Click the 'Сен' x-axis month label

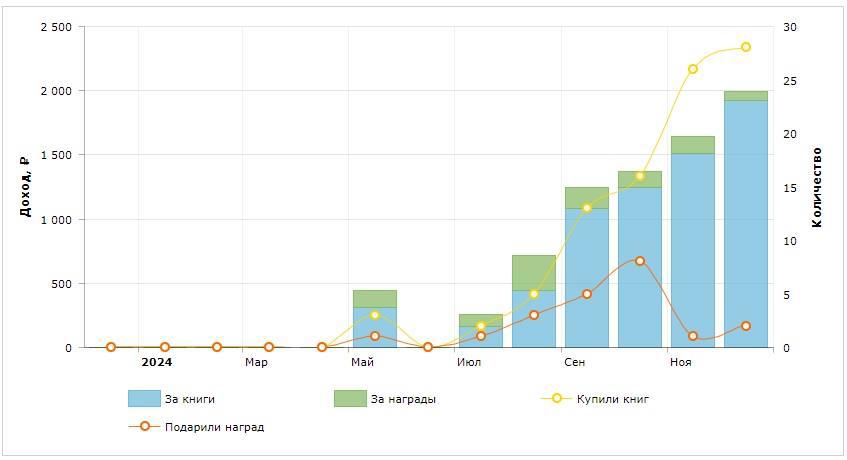tap(574, 362)
